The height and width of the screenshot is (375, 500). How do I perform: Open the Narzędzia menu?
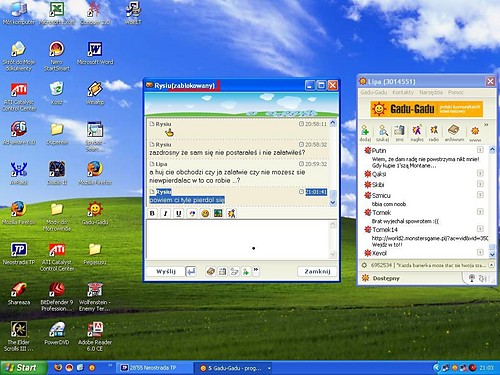point(431,92)
